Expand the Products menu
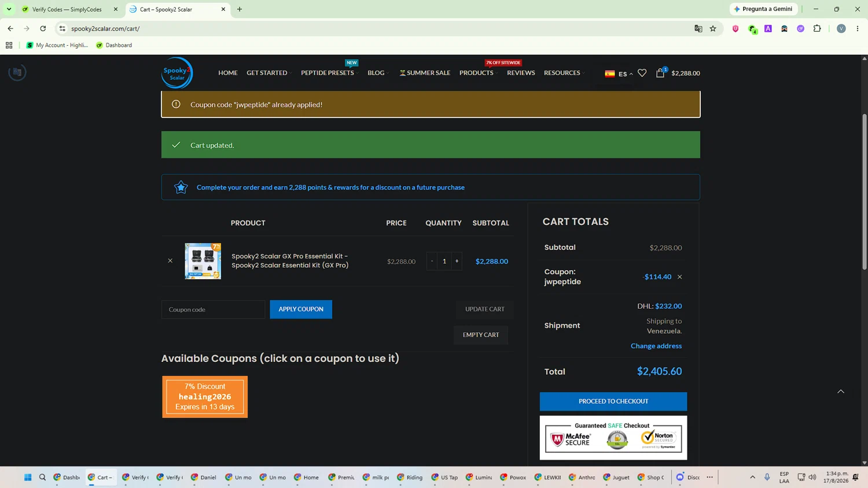 (479, 73)
